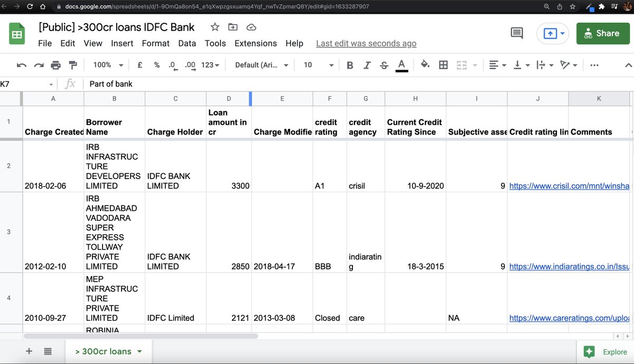Open the careratings.com link

(569, 318)
